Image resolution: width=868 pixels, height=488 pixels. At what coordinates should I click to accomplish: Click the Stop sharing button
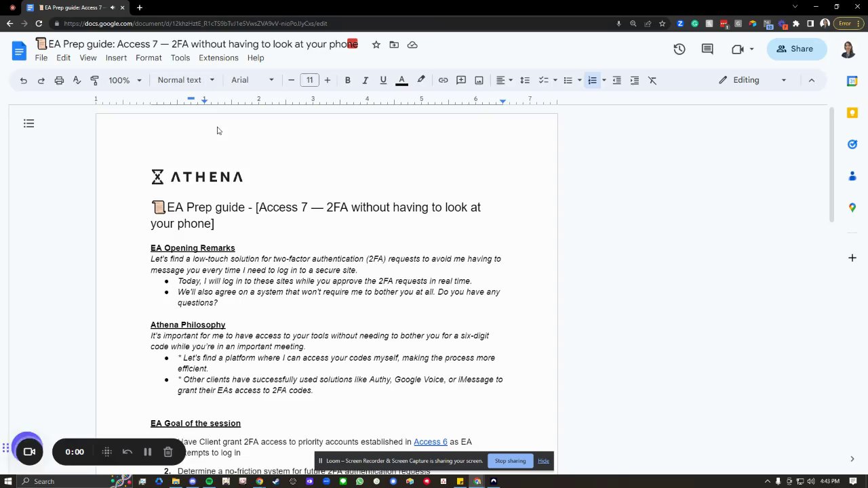(510, 461)
